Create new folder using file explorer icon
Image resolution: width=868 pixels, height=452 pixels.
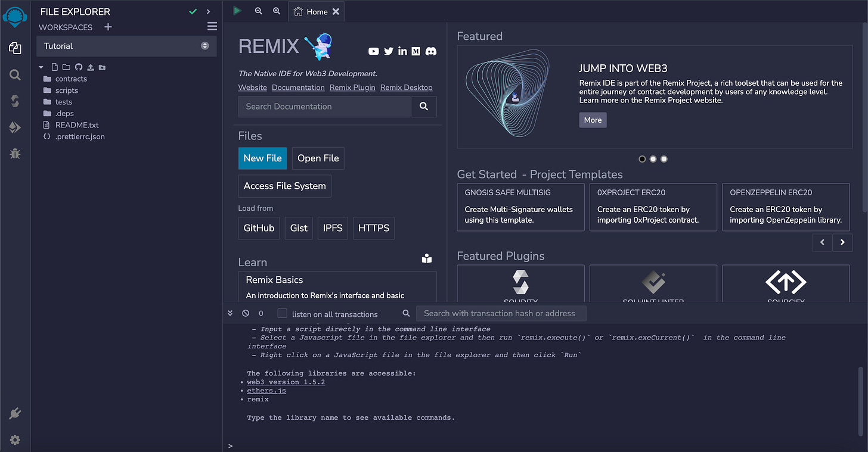66,67
